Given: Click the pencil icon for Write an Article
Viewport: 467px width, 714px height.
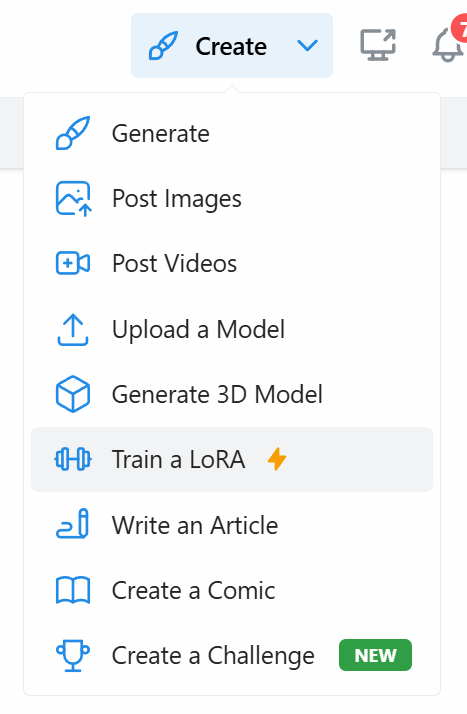Looking at the screenshot, I should [73, 524].
